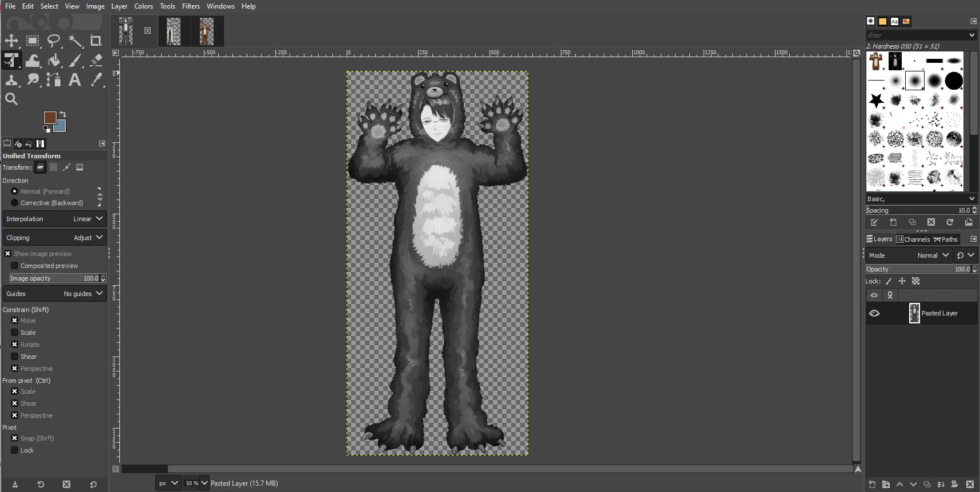This screenshot has width=980, height=492.
Task: Reset colors to default black and white
Action: 47,129
